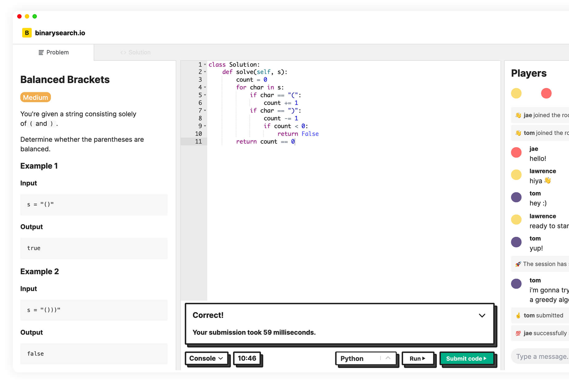Click the Example 1 heading
This screenshot has height=392, width=569.
point(39,166)
